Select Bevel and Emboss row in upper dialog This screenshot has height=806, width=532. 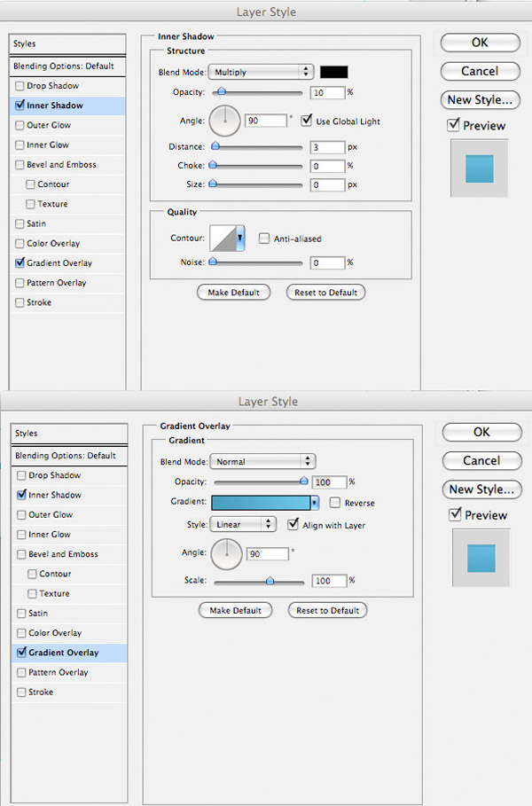pos(67,165)
